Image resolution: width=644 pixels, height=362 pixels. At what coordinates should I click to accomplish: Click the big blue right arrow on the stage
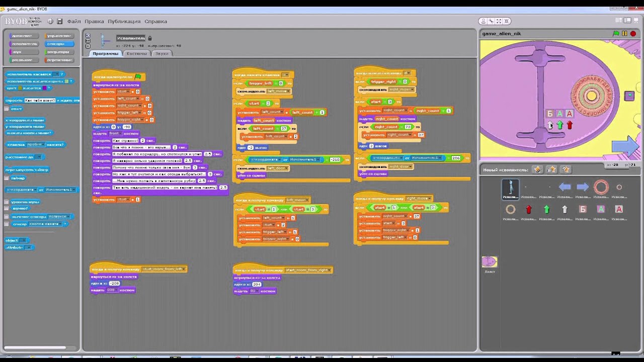(x=625, y=146)
